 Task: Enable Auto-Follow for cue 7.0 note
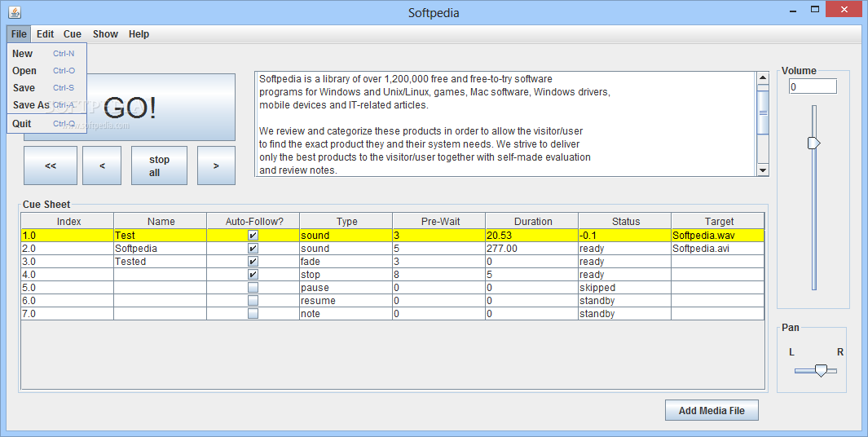tap(253, 314)
